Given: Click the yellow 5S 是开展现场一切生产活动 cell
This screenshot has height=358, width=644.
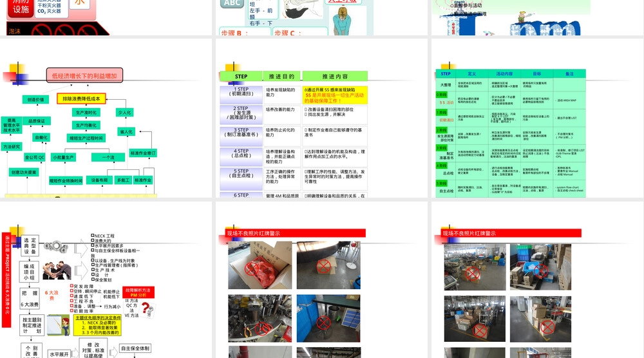Looking at the screenshot, I should point(335,95).
